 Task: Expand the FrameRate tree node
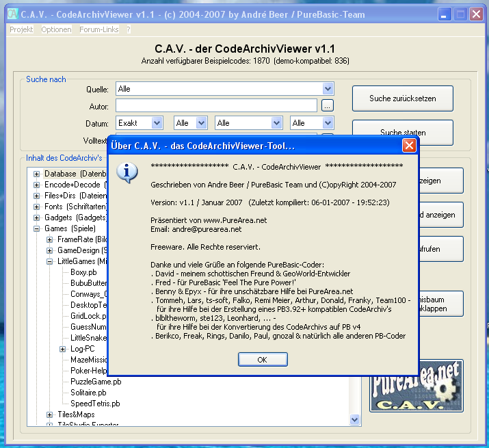[x=49, y=239]
